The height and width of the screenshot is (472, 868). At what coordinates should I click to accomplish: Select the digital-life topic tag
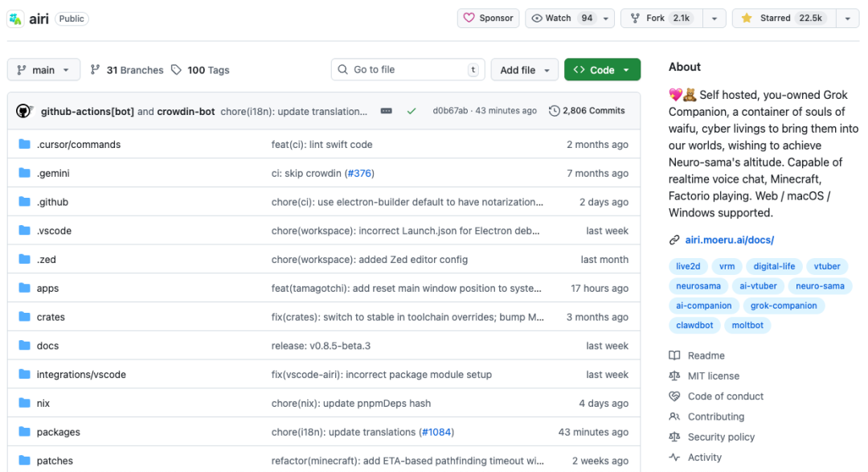[x=774, y=266]
